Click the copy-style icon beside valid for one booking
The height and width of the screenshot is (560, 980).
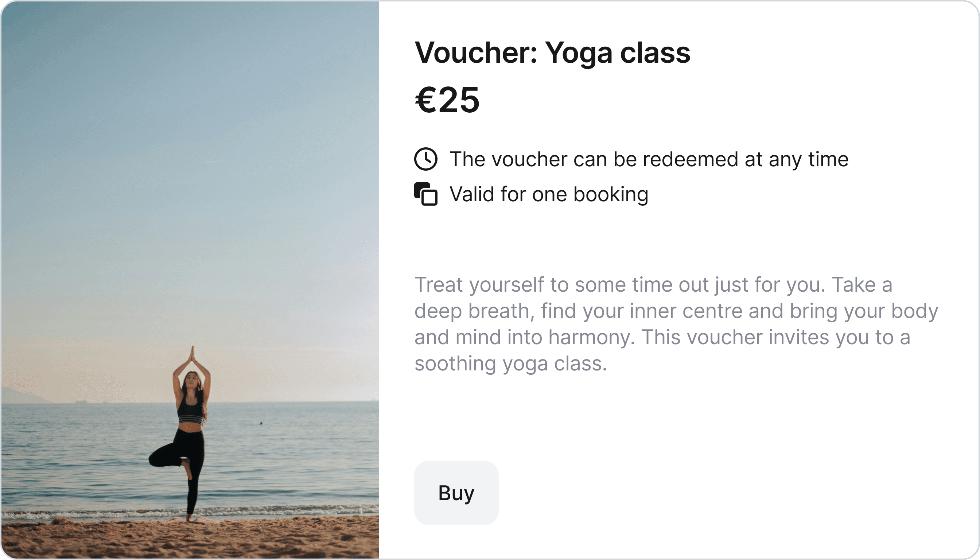click(426, 194)
